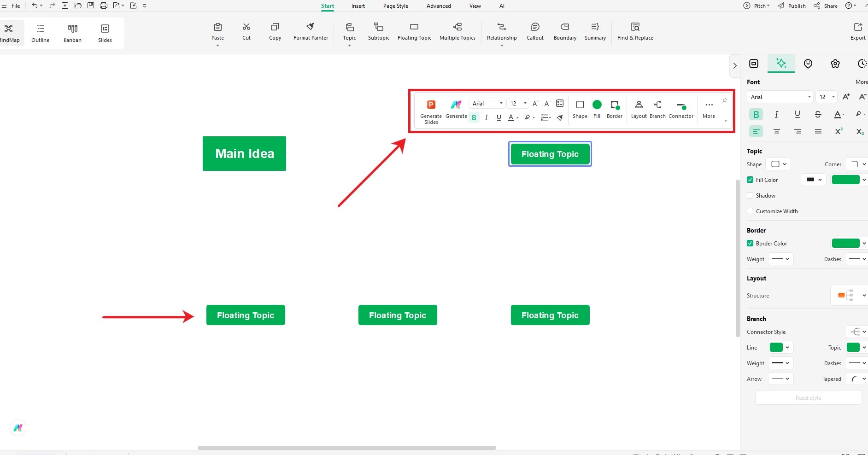Open the Branch Arrow dropdown
868x455 pixels.
point(780,379)
